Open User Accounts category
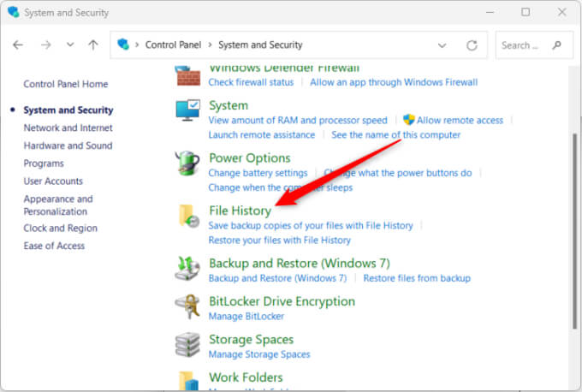The image size is (582, 392). [53, 181]
